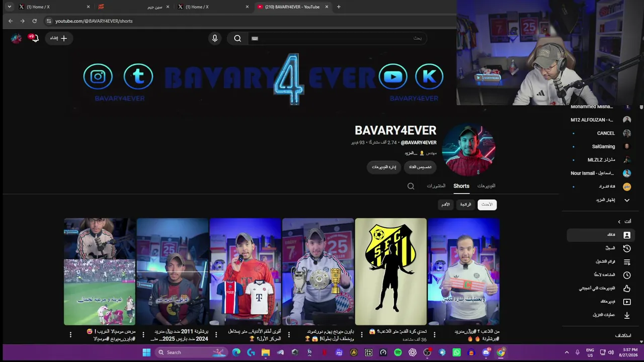Click the search magnifier button
The image size is (644, 362).
237,38
